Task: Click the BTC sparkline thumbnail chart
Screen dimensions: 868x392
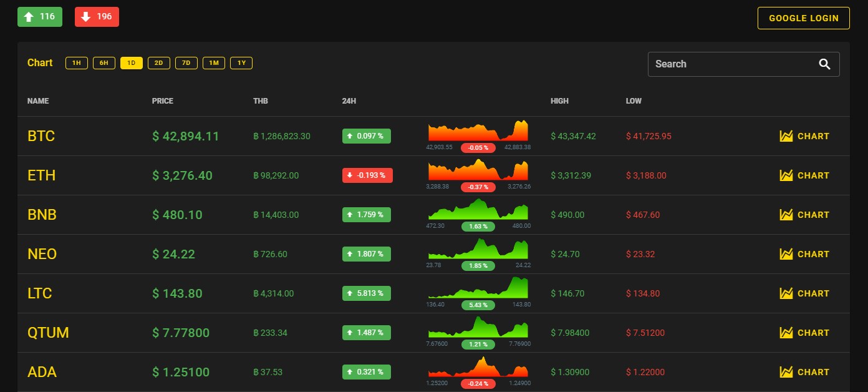Action: tap(478, 131)
